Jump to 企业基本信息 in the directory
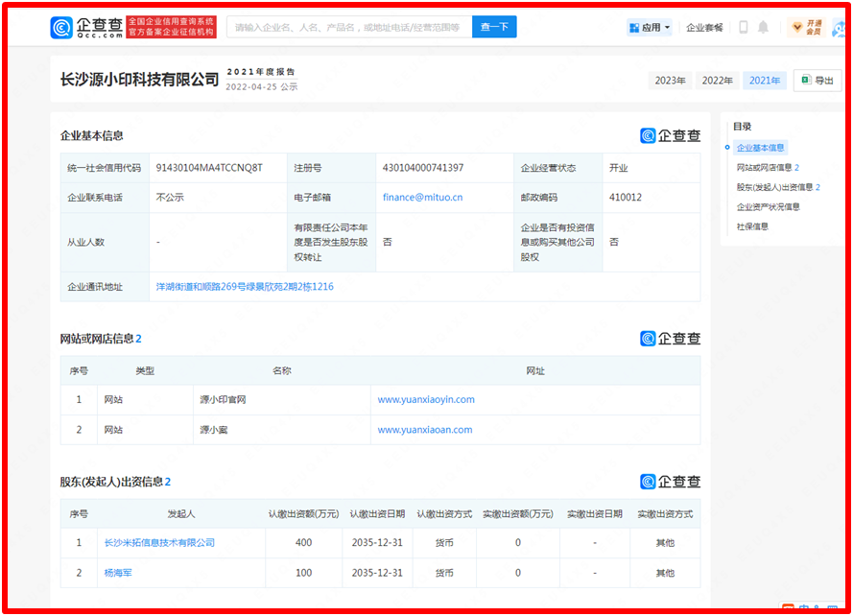The image size is (853, 616). 761,148
